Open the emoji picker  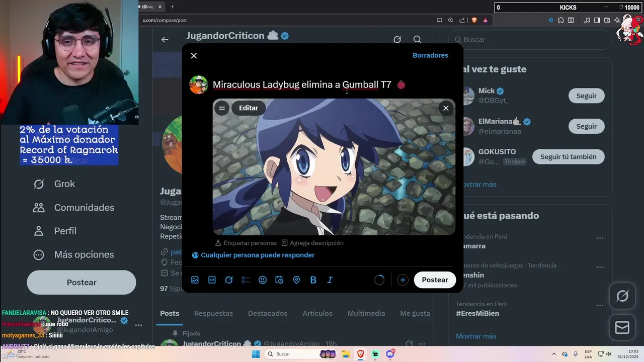263,280
